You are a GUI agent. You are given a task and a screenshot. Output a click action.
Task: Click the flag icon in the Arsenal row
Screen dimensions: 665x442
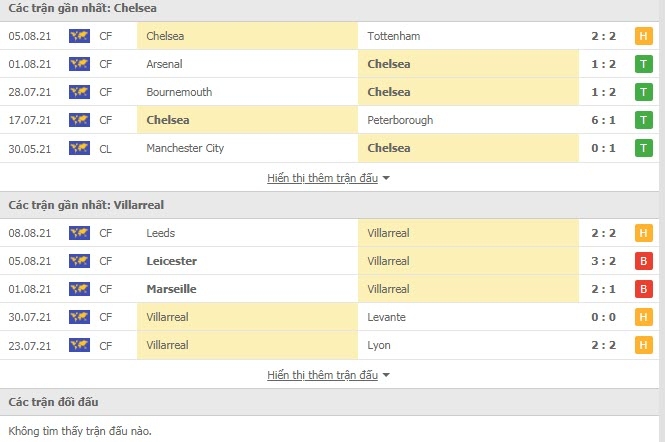pyautogui.click(x=79, y=65)
